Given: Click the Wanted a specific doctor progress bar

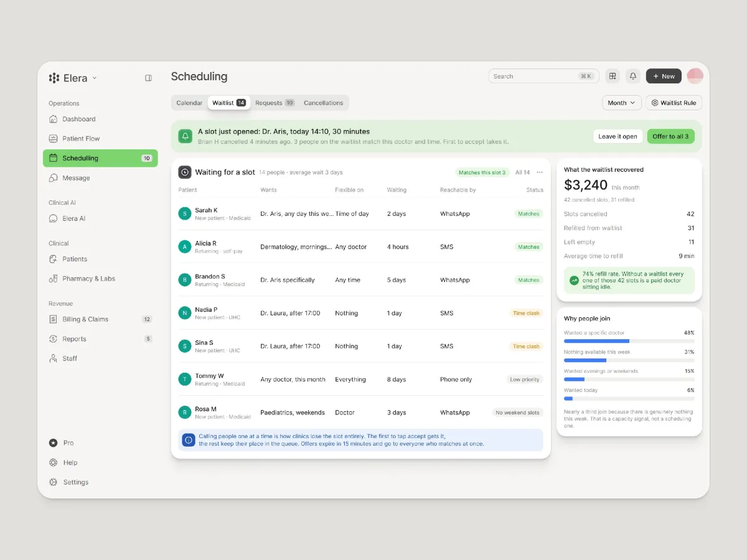Looking at the screenshot, I should coord(629,341).
